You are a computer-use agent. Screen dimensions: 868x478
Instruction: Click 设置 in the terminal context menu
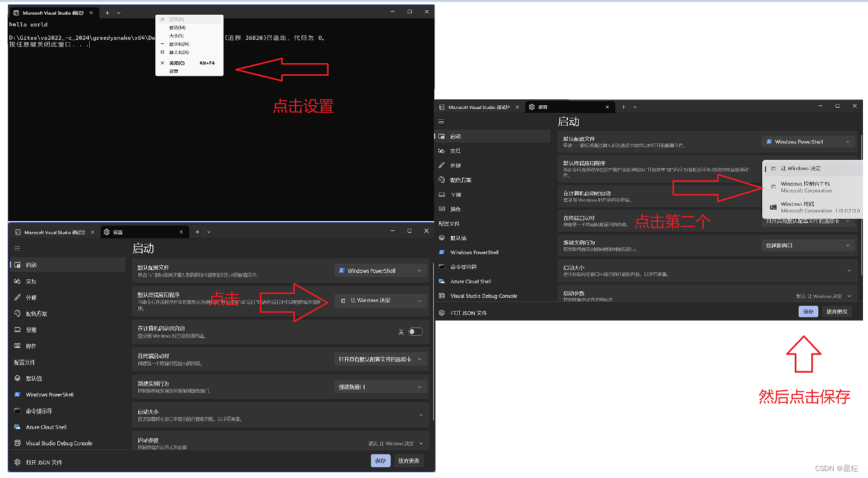click(x=173, y=72)
